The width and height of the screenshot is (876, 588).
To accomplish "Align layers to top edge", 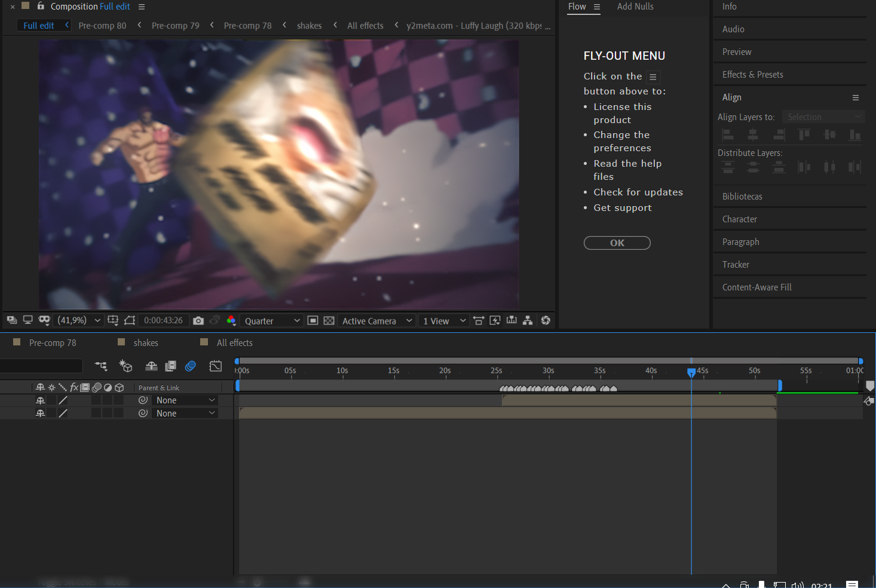I will [804, 135].
